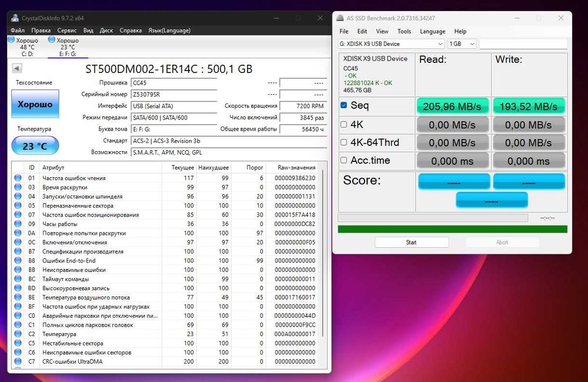Screen dimensions: 588x382
Task: Open the Вид menu
Action: click(x=88, y=31)
